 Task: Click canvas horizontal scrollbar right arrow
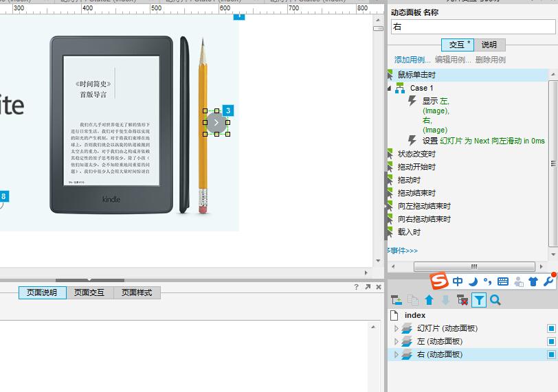(366, 273)
